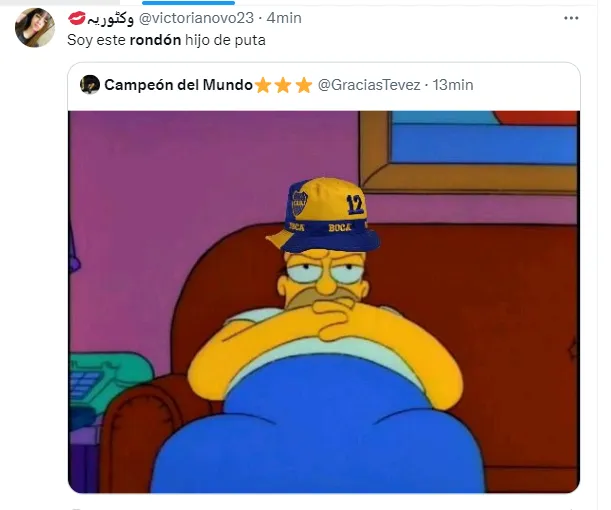Click the @GraciasTevez handle

click(369, 85)
